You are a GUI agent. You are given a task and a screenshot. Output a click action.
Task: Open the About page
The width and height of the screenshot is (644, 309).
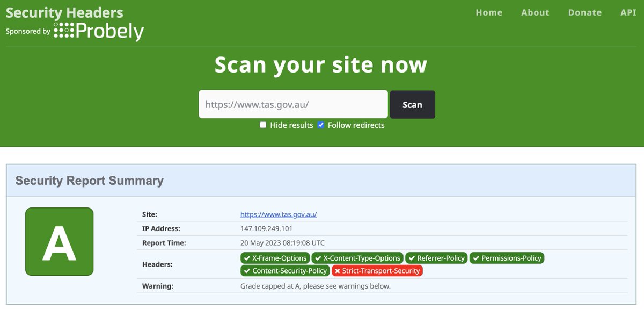pos(535,12)
